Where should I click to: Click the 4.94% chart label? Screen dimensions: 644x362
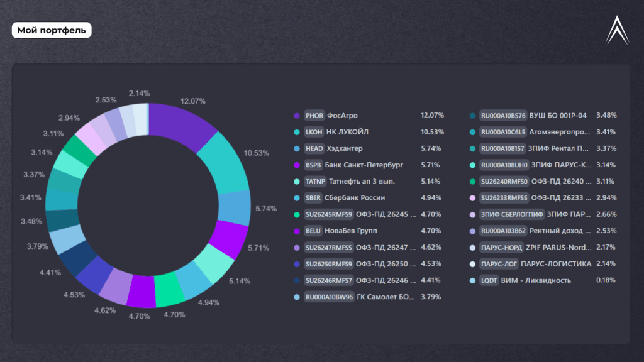click(209, 302)
